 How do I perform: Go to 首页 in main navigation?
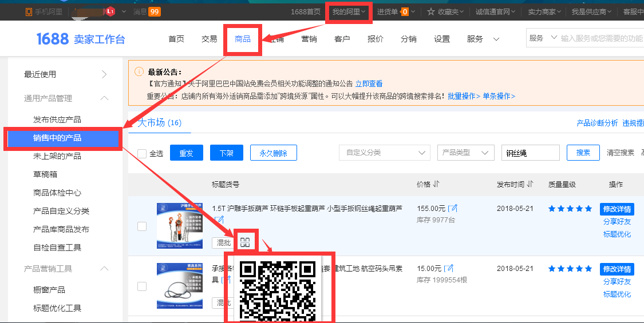[x=176, y=39]
